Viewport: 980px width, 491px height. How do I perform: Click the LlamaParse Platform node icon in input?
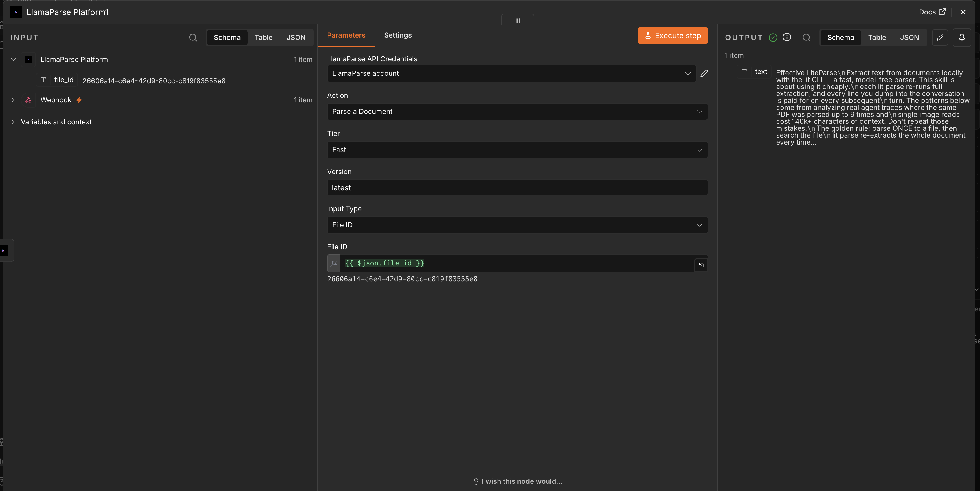[28, 60]
